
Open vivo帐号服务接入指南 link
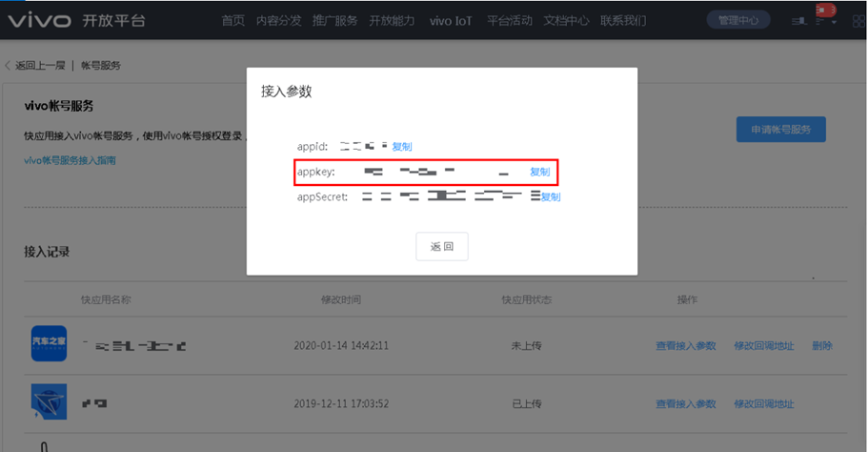[x=70, y=160]
